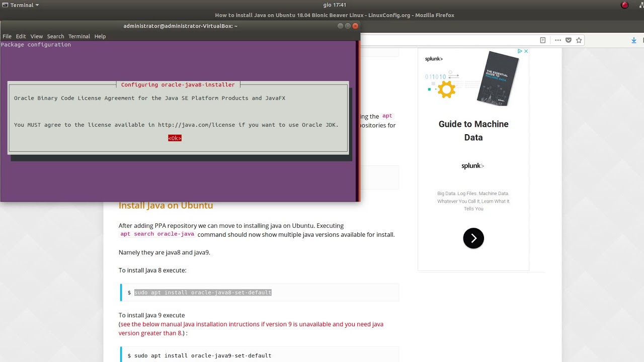Open the terminal Search menu
This screenshot has height=362, width=644.
(55, 36)
